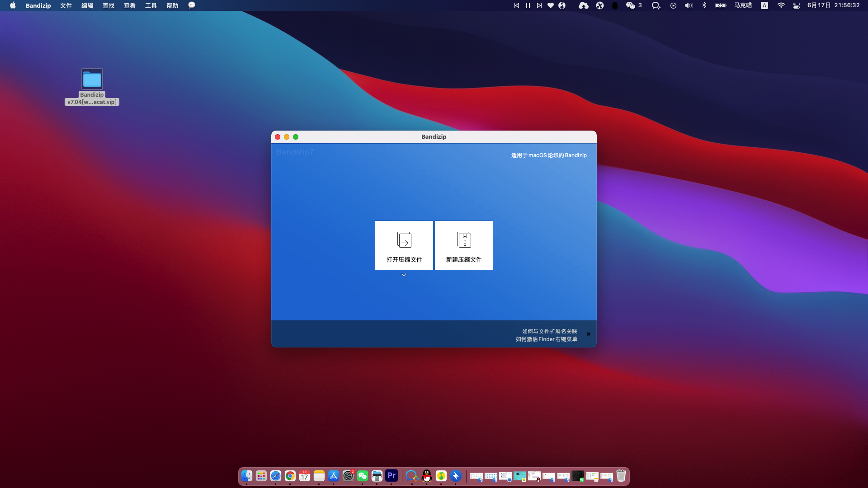Click the 新建压缩文件 new archive tile
This screenshot has width=868, height=488.
click(463, 245)
